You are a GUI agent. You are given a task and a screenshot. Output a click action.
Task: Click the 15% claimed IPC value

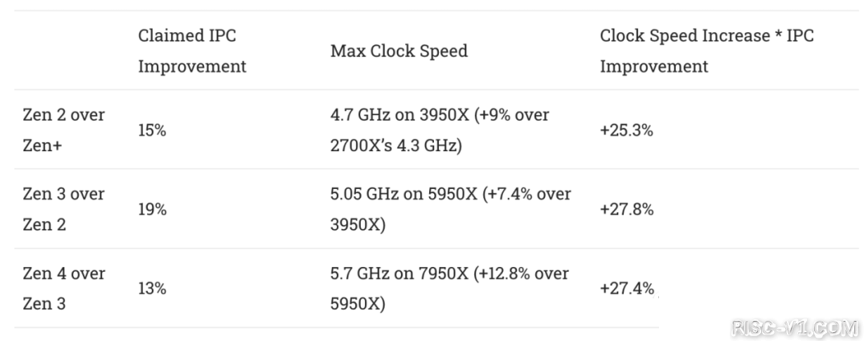152,129
